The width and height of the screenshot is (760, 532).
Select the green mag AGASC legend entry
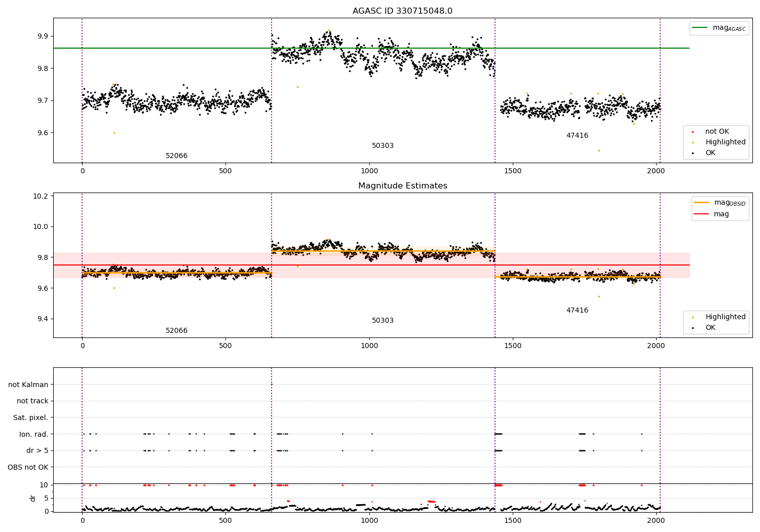point(719,28)
